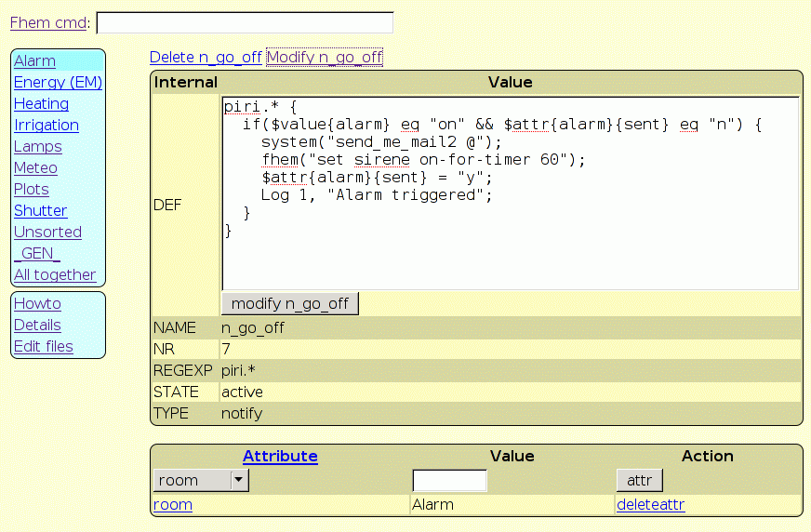Open the Energy (EM) room

58,82
